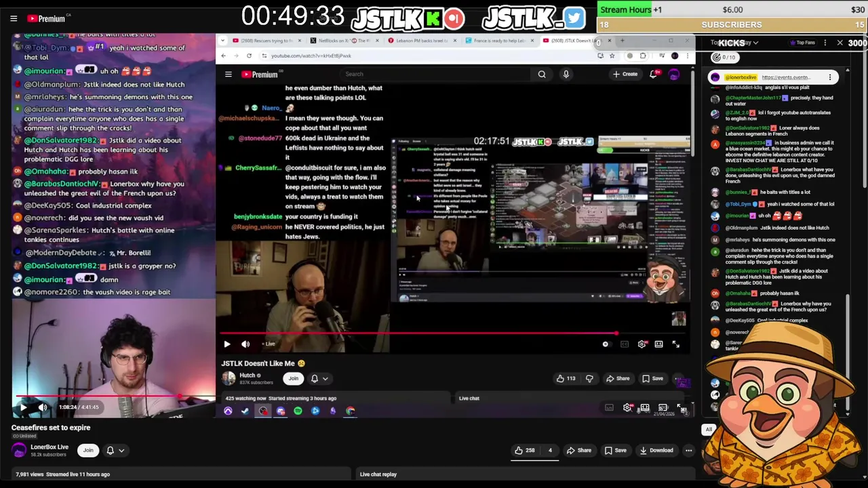
Task: Reload the inner browser page
Action: (x=249, y=56)
